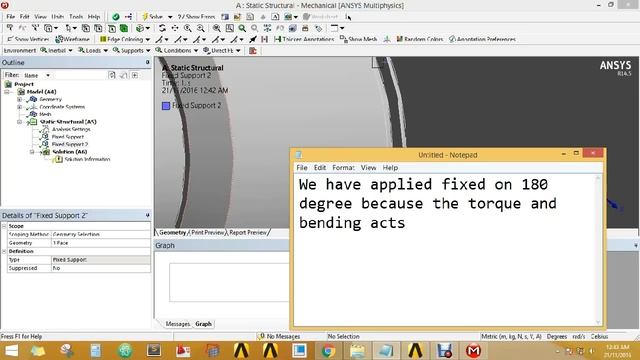Click the red M taskbar icon
The width and height of the screenshot is (640, 360).
pyautogui.click(x=473, y=351)
